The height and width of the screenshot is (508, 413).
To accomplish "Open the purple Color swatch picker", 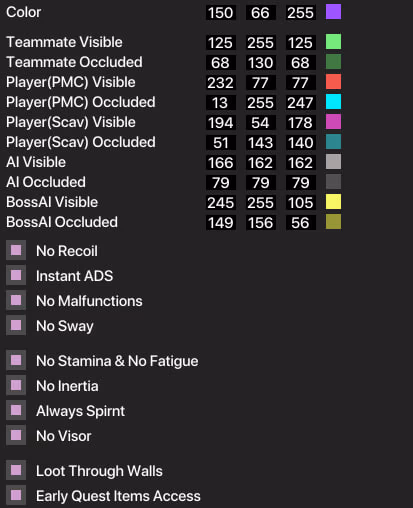I will pyautogui.click(x=333, y=12).
